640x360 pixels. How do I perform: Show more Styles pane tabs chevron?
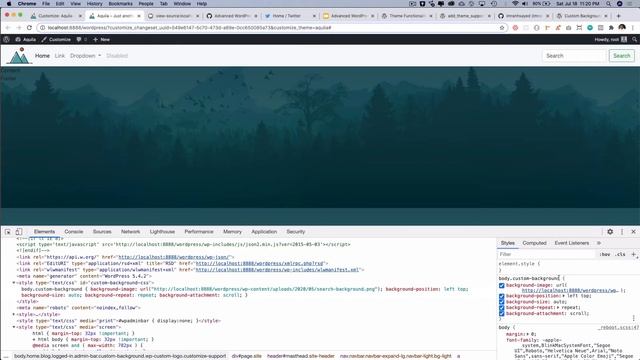click(599, 243)
